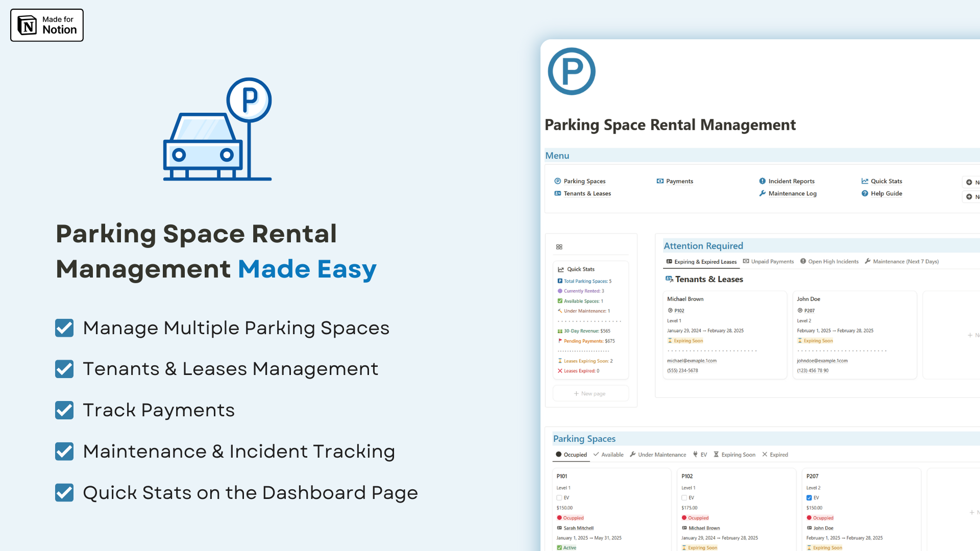Expand Open High Incidents section

point(829,261)
